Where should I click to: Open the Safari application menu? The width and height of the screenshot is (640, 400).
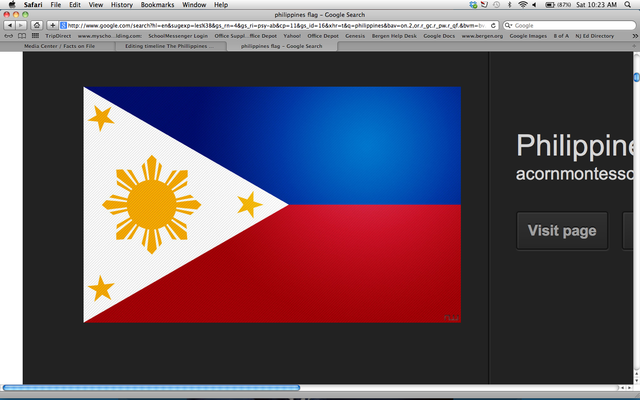pos(33,4)
